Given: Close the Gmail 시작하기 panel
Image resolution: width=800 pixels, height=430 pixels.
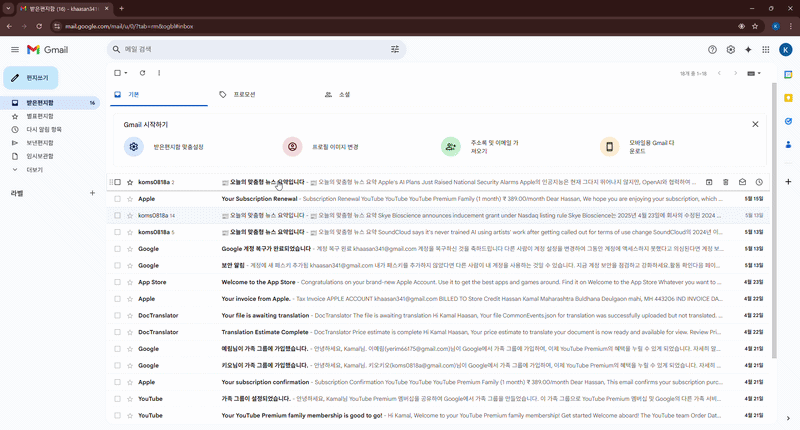Looking at the screenshot, I should 755,124.
